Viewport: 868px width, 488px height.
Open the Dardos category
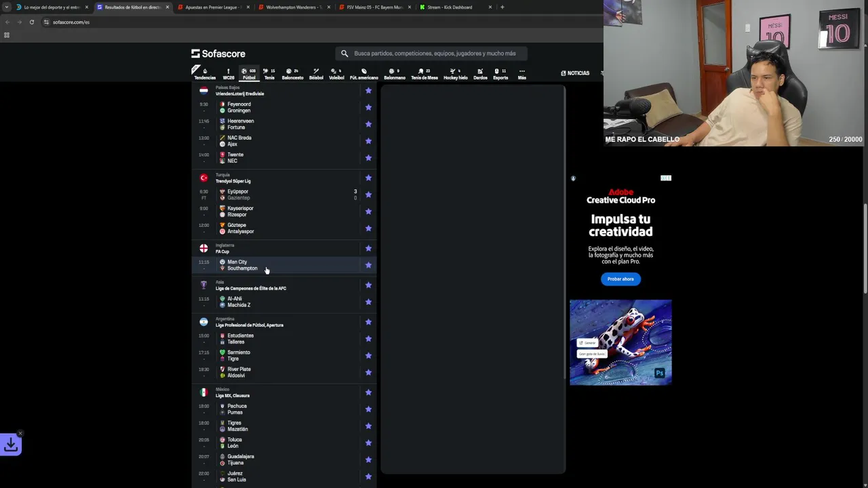[x=480, y=74]
